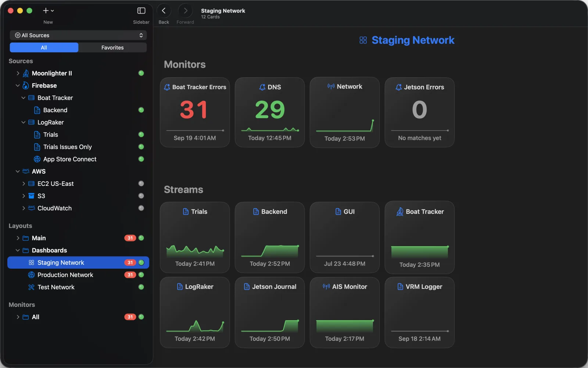
Task: Click the App Store Connect globe icon
Action: [x=37, y=159]
